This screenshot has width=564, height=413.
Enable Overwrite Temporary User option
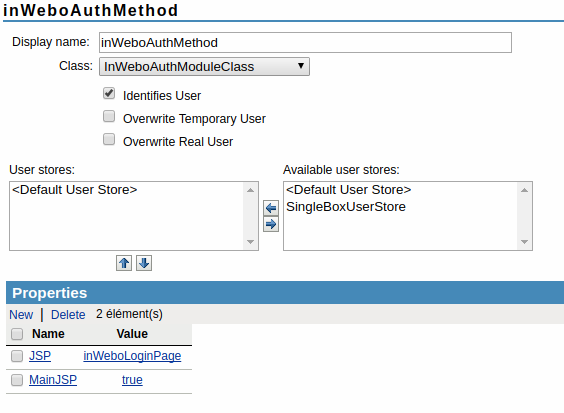pos(109,117)
